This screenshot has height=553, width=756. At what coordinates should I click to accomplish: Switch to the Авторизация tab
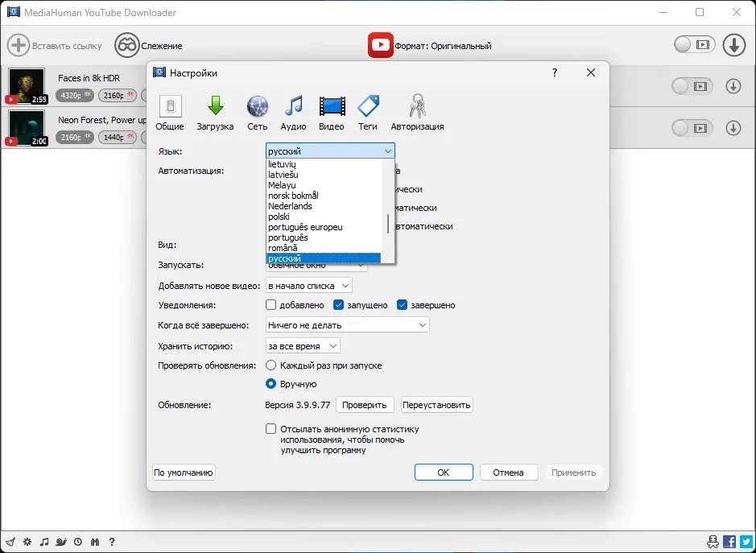[418, 113]
